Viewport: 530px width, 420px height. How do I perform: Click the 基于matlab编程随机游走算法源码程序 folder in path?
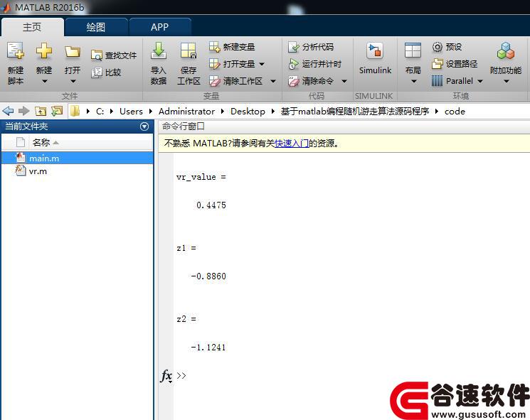[x=355, y=112]
